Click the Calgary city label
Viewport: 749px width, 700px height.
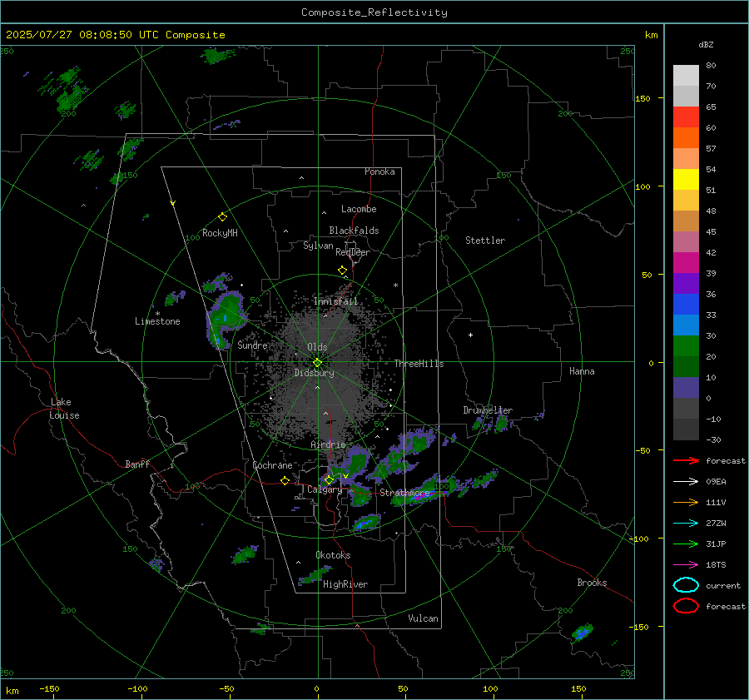coord(325,489)
